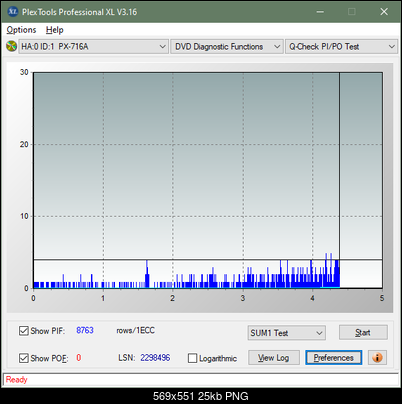Click the orange info icon button
402x404 pixels.
(377, 358)
